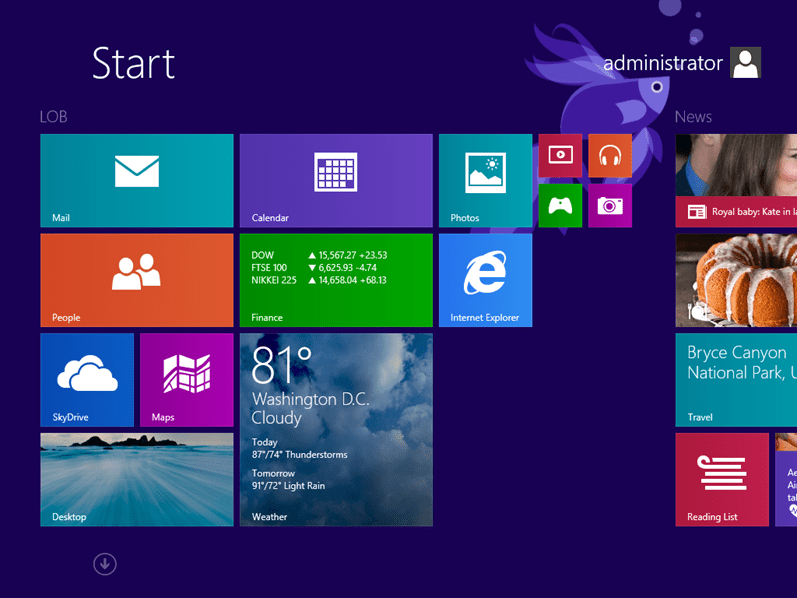This screenshot has height=598, width=797.
Task: Open the Mail tile
Action: pos(136,180)
